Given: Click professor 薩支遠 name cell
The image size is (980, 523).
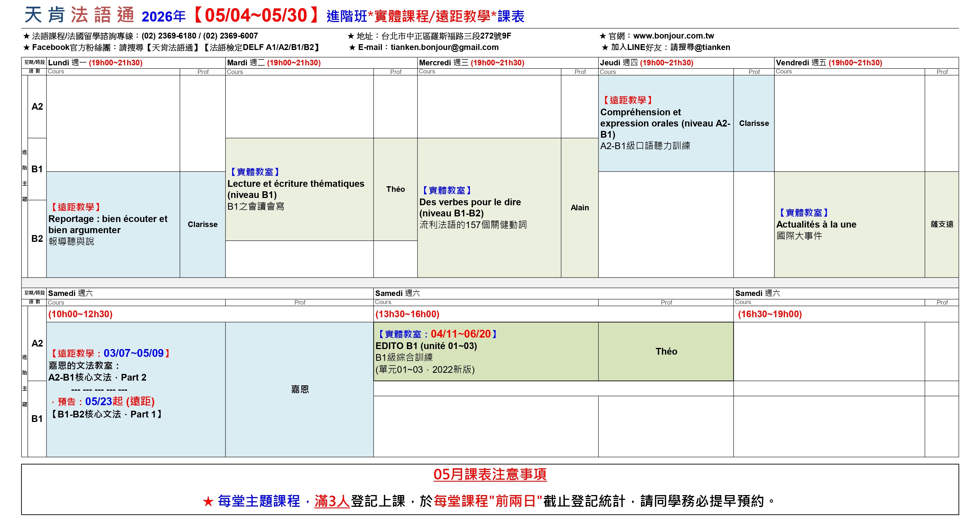Looking at the screenshot, I should 941,225.
